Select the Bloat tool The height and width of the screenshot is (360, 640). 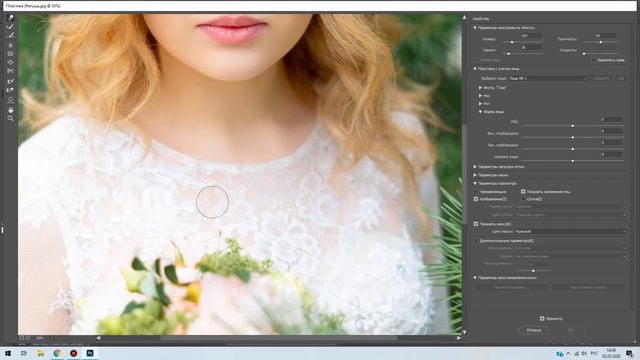tap(11, 62)
